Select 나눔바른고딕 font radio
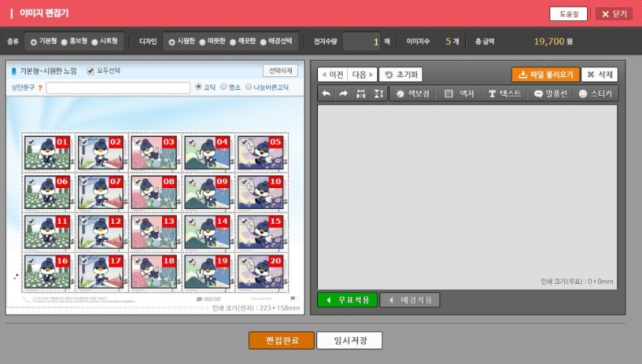642x364 pixels. point(249,86)
